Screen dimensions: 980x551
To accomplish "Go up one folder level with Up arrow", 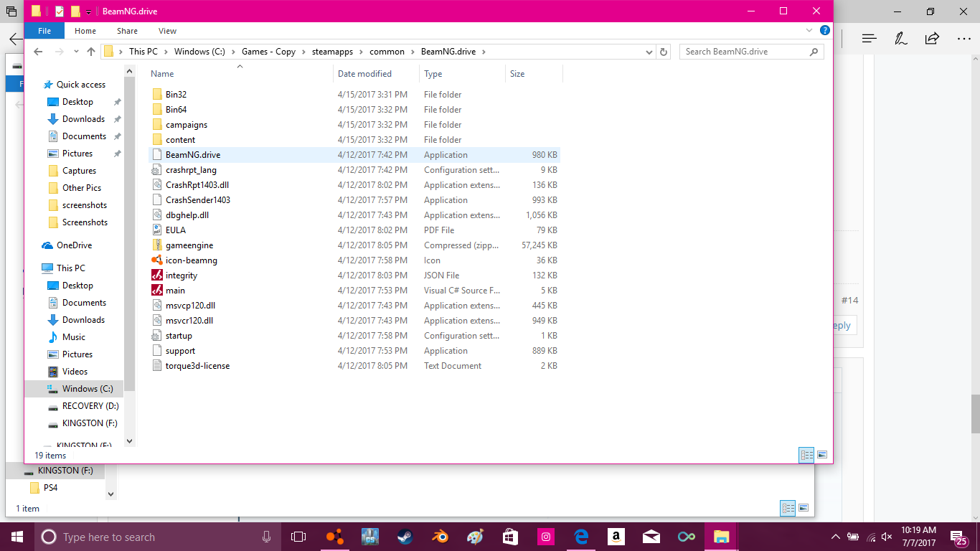I will tap(91, 52).
